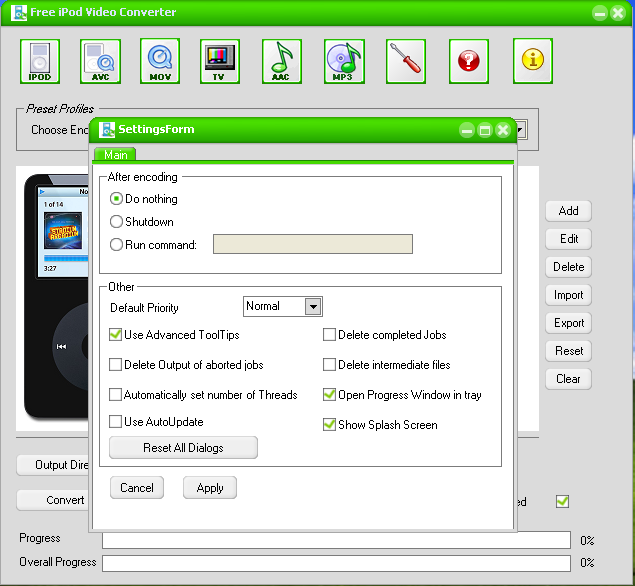Image resolution: width=635 pixels, height=586 pixels.
Task: Click the Run command text field
Action: tap(313, 244)
